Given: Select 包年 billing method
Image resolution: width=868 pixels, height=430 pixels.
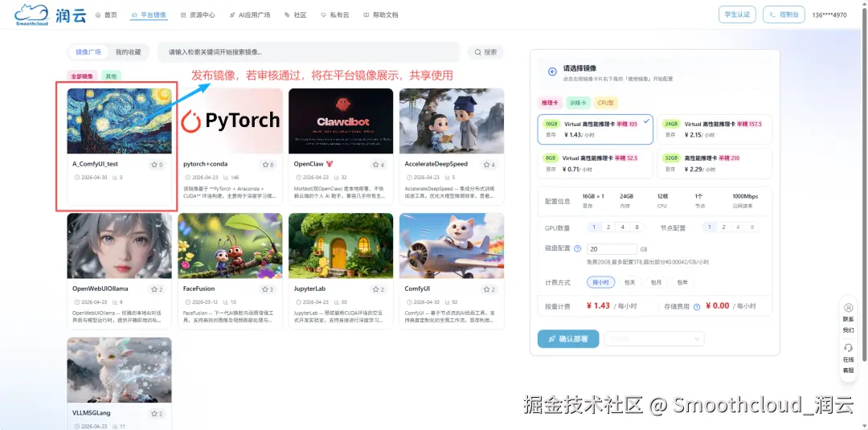Looking at the screenshot, I should [682, 282].
